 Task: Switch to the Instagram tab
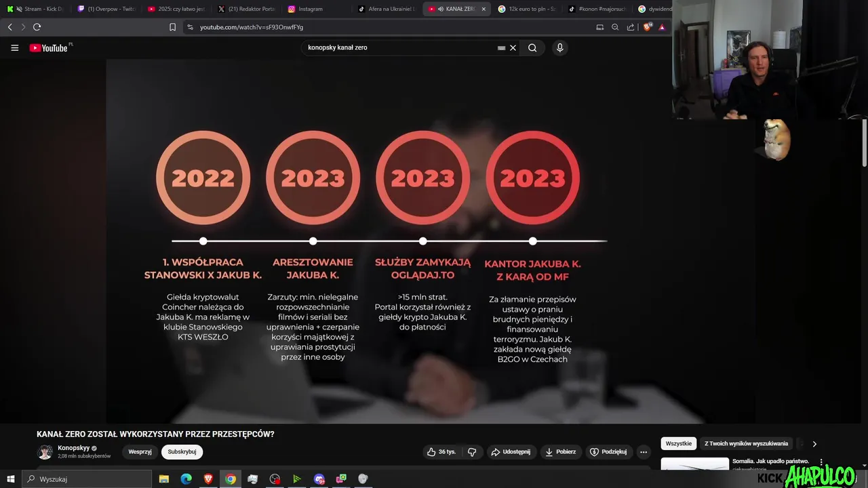[x=315, y=9]
